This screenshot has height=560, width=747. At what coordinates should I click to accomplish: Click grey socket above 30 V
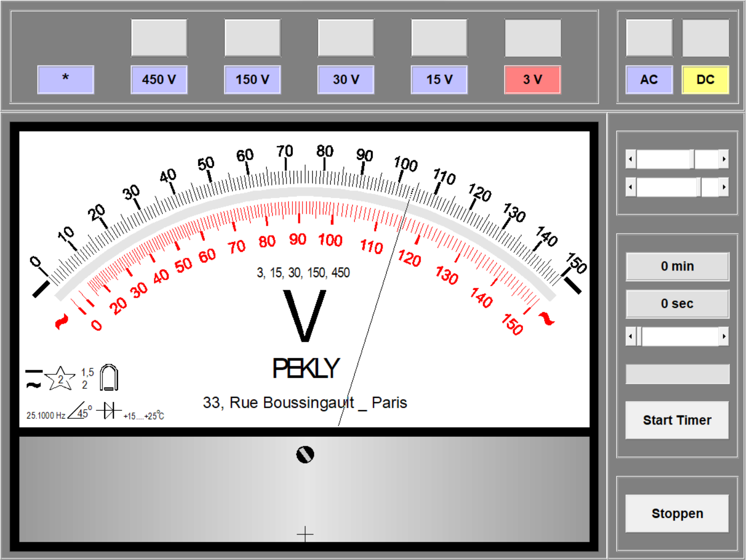tap(346, 38)
